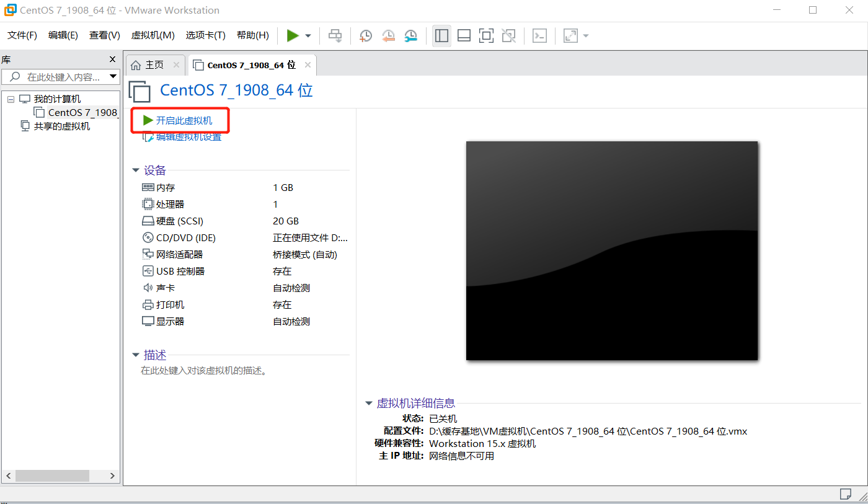
Task: Click the library scroll right arrow
Action: pyautogui.click(x=112, y=475)
